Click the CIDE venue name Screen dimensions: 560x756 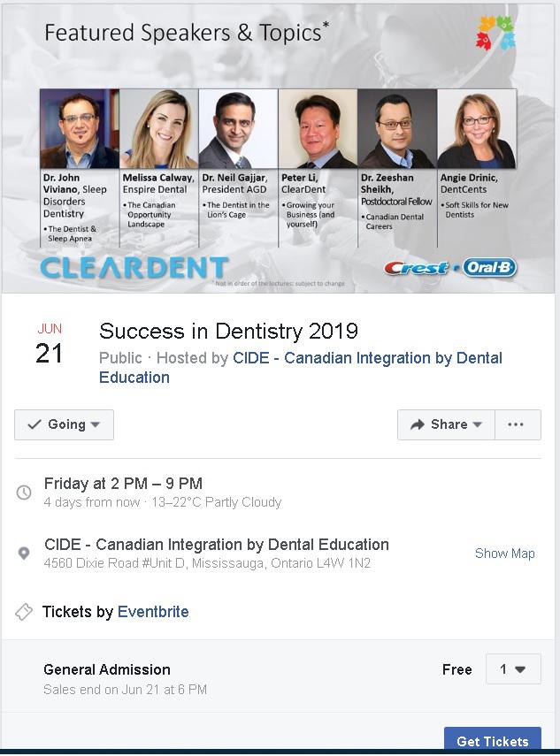click(217, 545)
